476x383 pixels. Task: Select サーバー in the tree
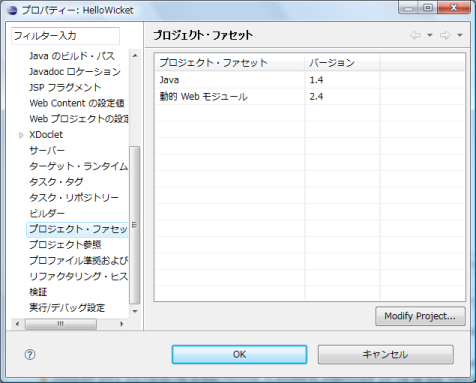(x=47, y=150)
